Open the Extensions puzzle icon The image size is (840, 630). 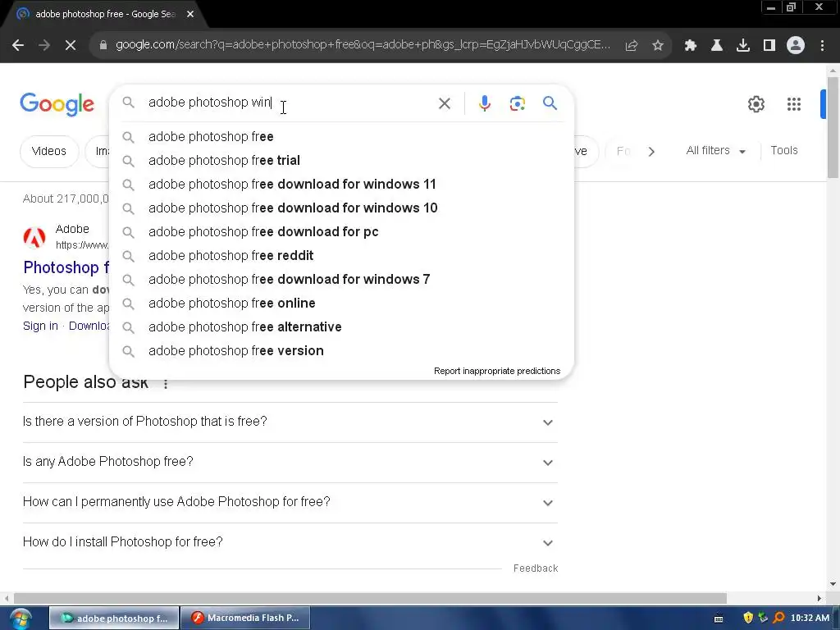[691, 46]
